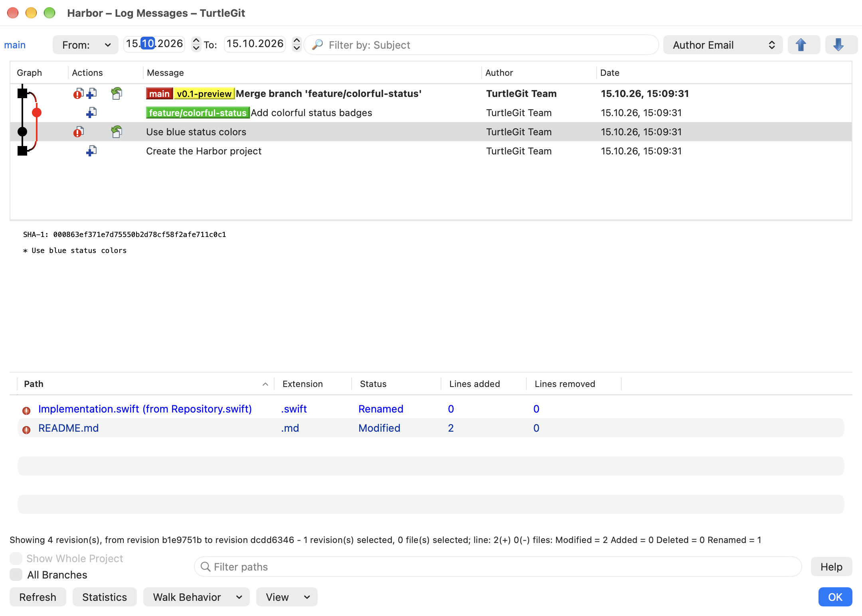
Task: Expand the Walk Behavior dropdown
Action: (196, 597)
